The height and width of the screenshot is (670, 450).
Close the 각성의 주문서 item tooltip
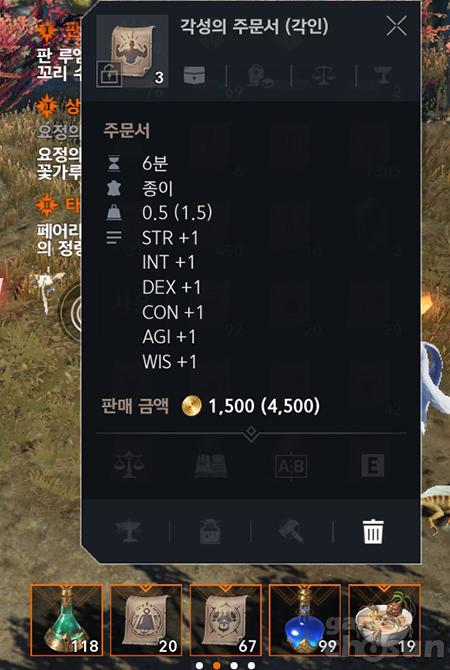(x=396, y=26)
